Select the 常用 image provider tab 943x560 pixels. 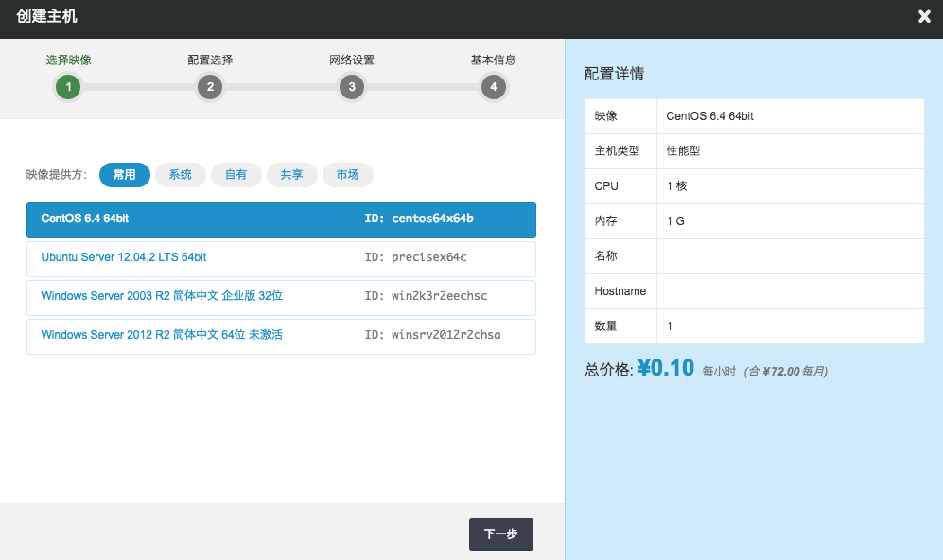(125, 175)
